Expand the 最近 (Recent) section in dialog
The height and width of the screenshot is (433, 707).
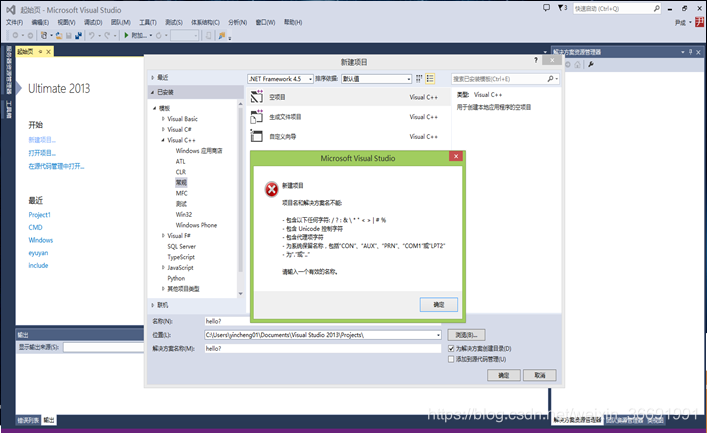click(152, 78)
